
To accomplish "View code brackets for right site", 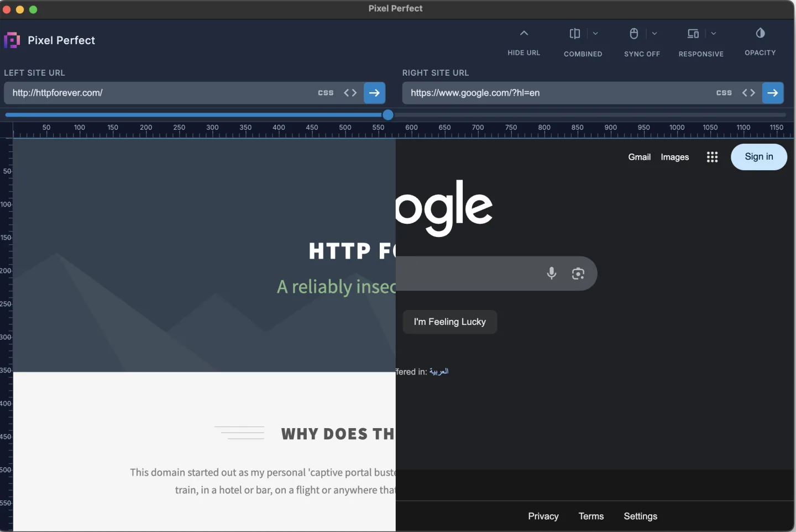I will coord(748,93).
